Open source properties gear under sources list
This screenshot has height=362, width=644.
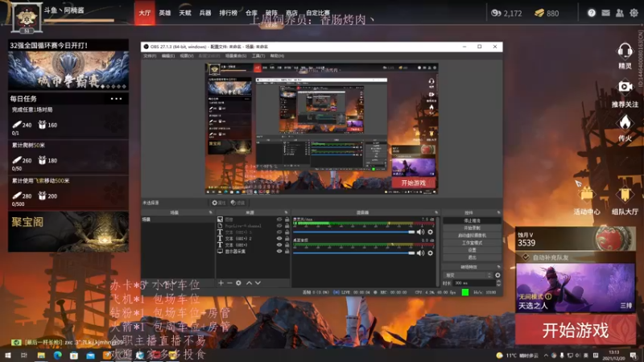238,283
